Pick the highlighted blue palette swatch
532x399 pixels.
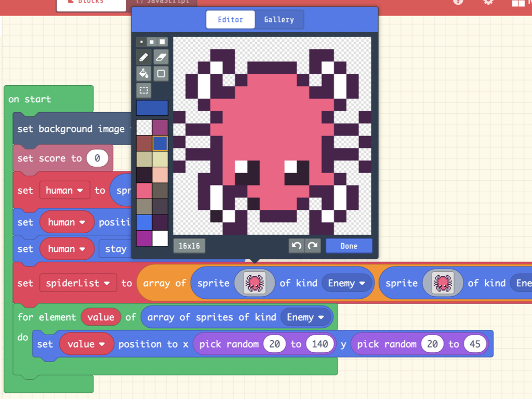pyautogui.click(x=160, y=143)
